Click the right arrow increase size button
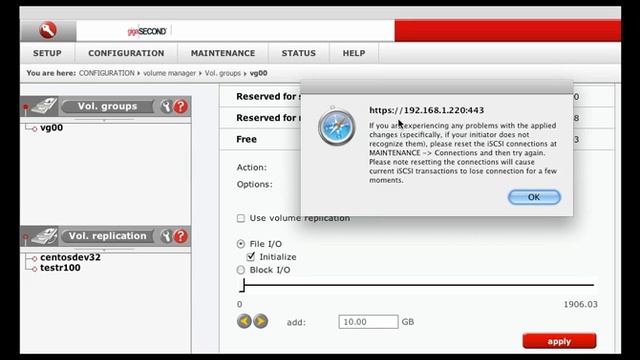 260,322
